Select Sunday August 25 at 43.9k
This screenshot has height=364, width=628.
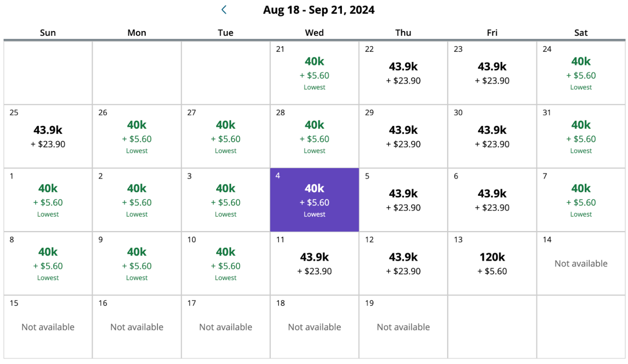(48, 136)
